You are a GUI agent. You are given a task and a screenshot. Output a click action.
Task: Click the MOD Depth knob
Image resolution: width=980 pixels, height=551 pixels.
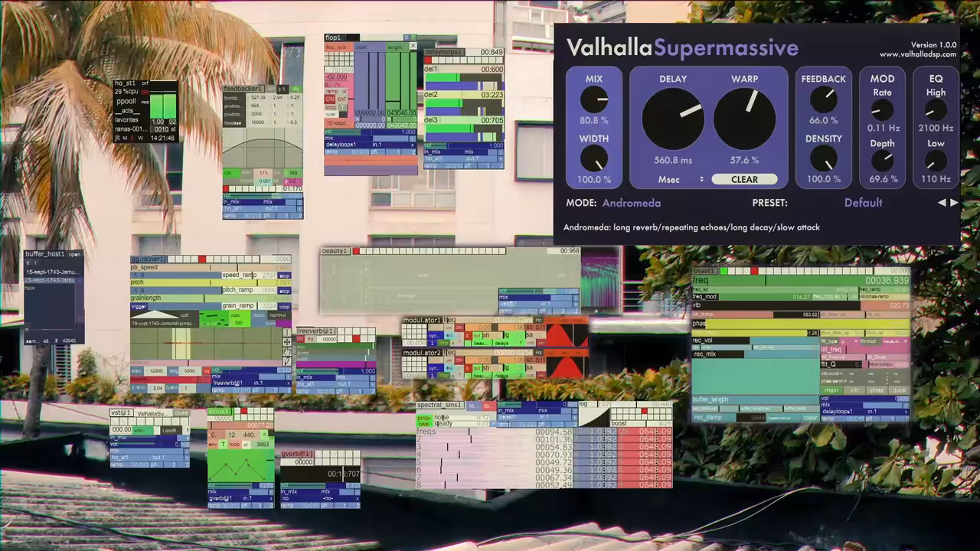(882, 161)
